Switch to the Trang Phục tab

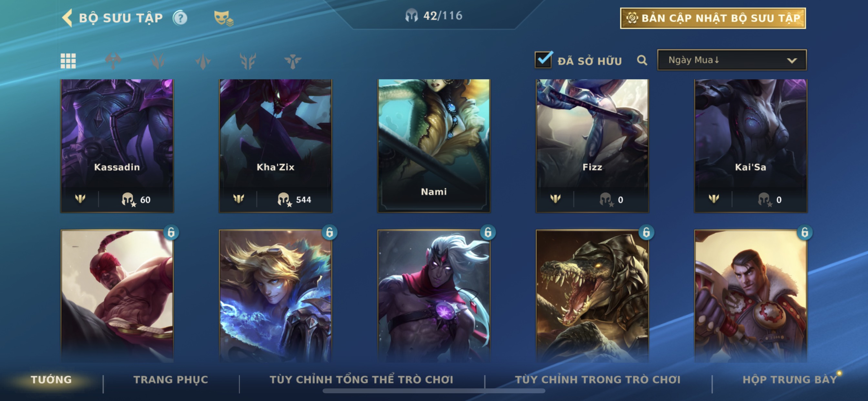pyautogui.click(x=171, y=379)
